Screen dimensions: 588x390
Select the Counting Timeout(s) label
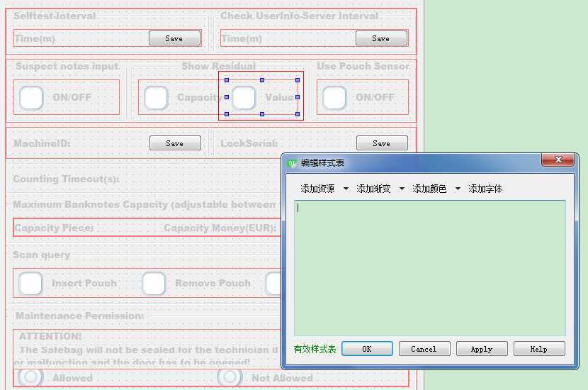67,179
